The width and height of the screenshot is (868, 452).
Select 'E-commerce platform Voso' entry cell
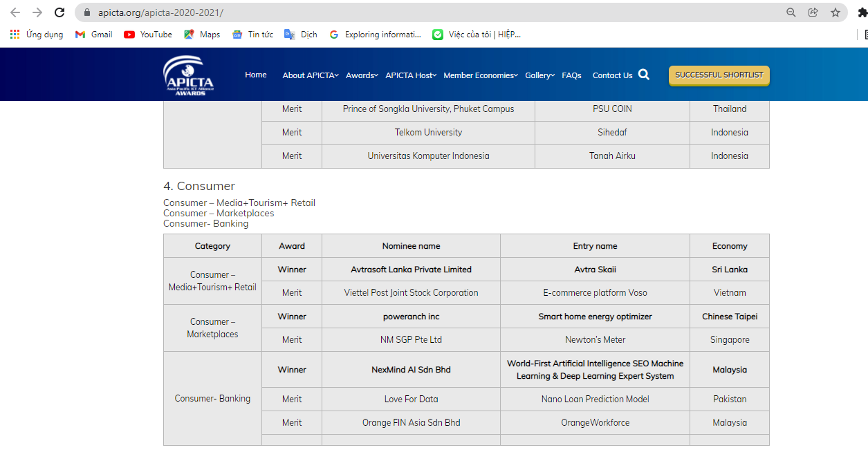595,293
